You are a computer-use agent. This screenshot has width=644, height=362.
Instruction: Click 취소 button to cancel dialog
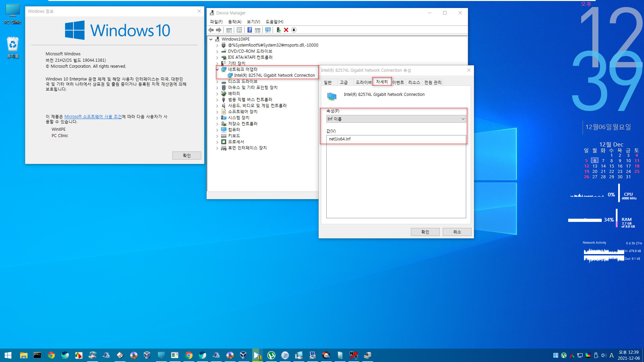(x=457, y=232)
